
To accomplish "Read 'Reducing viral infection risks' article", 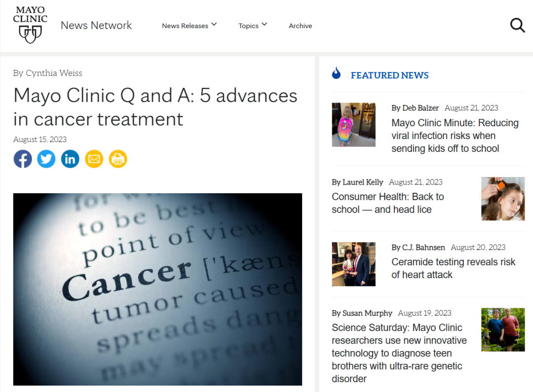I will click(x=455, y=136).
